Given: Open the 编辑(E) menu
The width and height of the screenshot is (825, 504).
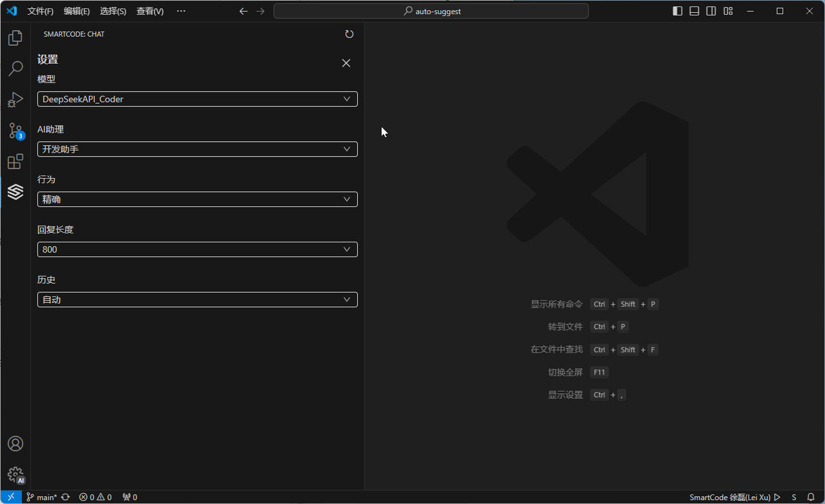Looking at the screenshot, I should 77,11.
